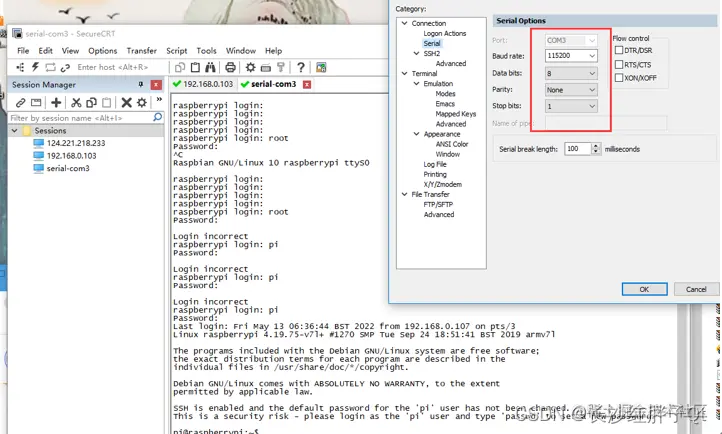Collapse the SSH2 category node
722x434 pixels.
(416, 53)
